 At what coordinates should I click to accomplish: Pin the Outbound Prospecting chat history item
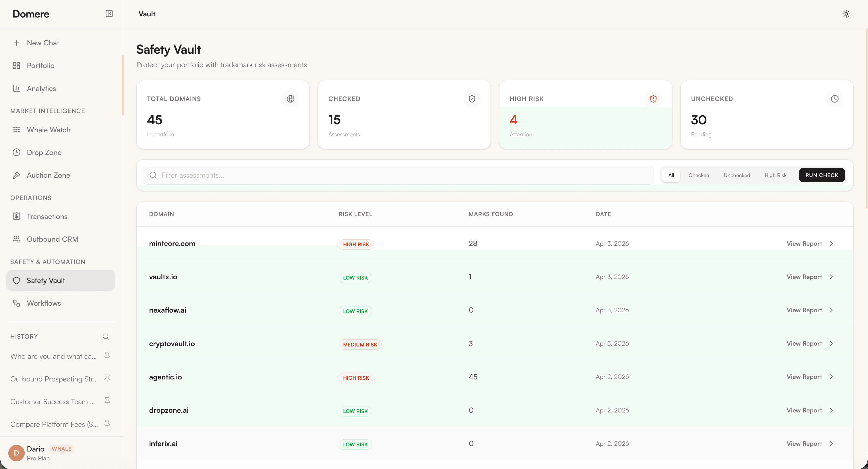coord(107,378)
